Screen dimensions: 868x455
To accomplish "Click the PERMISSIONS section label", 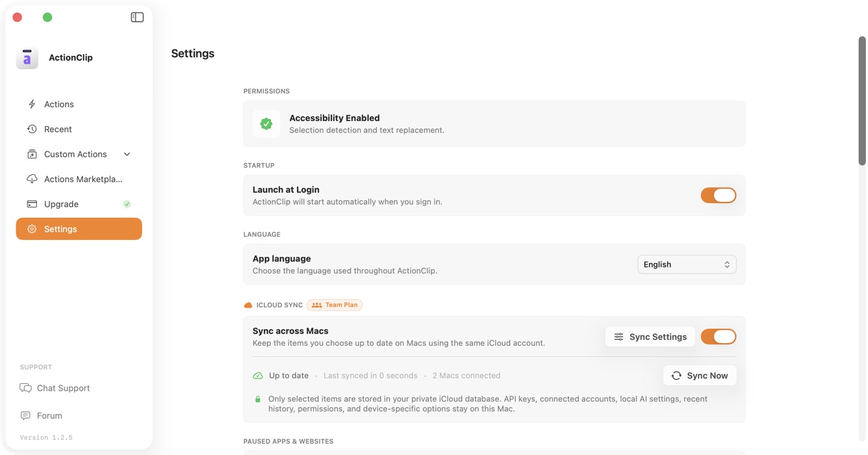I will (266, 91).
